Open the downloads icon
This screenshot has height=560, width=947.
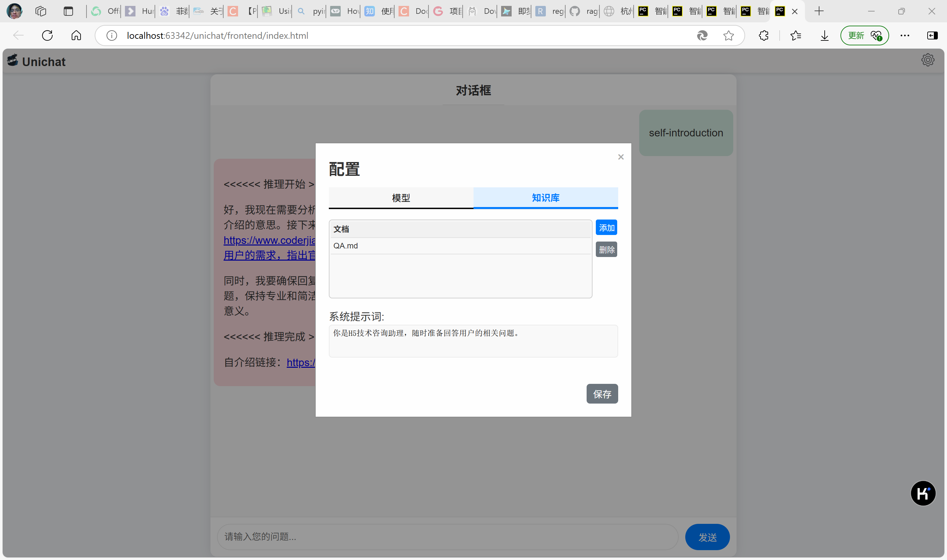(824, 35)
